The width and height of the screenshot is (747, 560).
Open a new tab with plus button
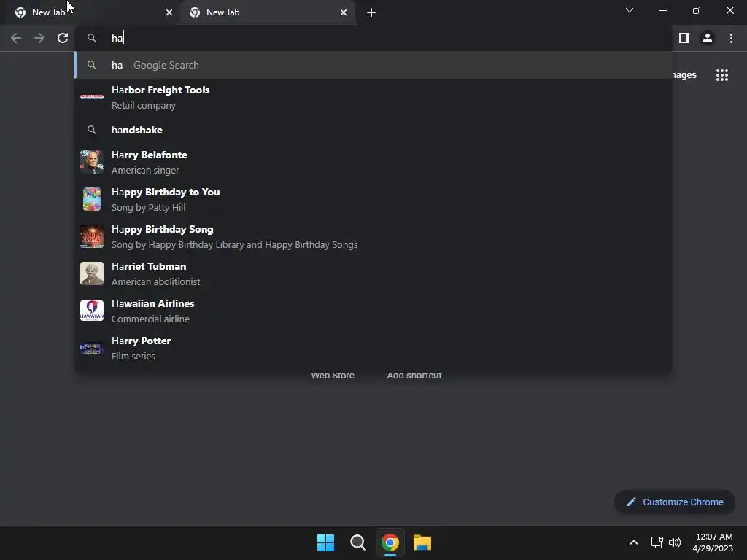[371, 12]
